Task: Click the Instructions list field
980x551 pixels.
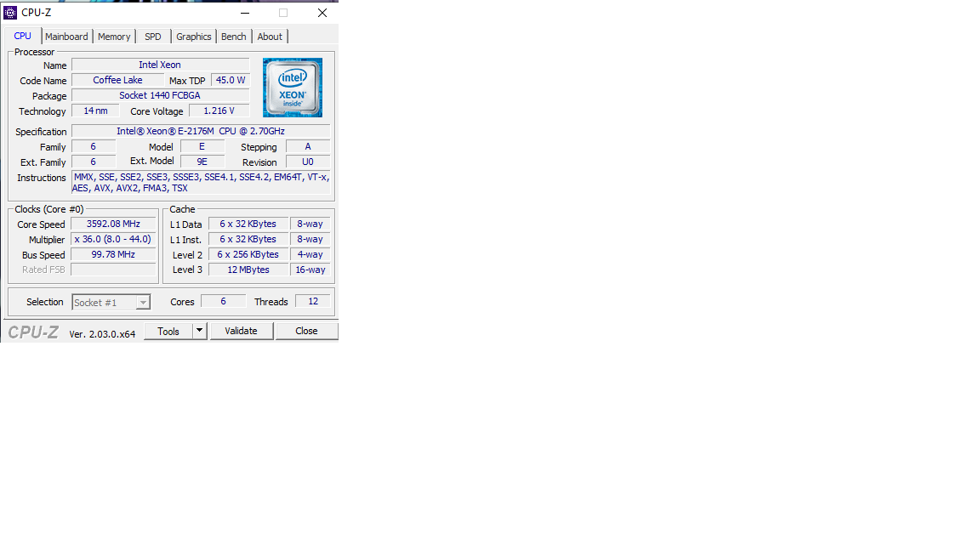Action: click(x=201, y=183)
